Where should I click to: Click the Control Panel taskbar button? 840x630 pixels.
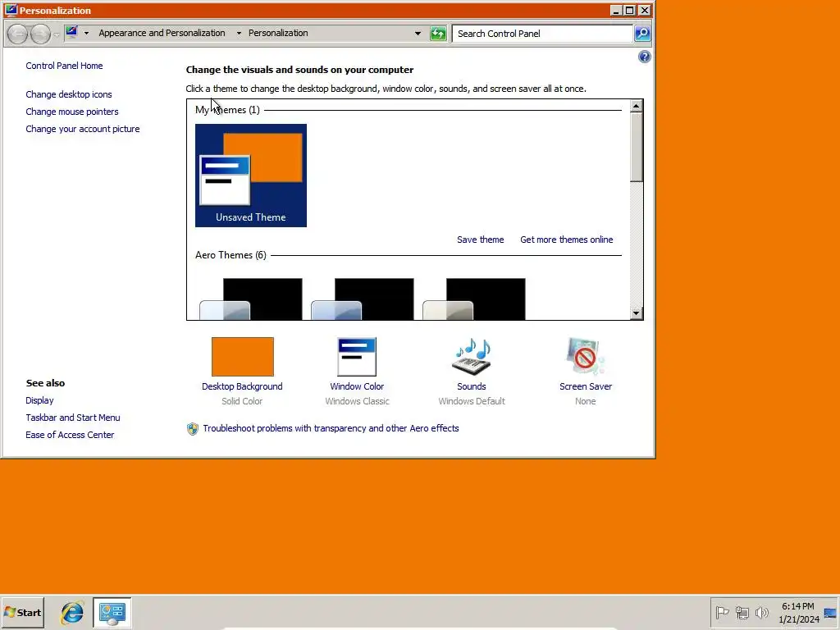(x=112, y=613)
